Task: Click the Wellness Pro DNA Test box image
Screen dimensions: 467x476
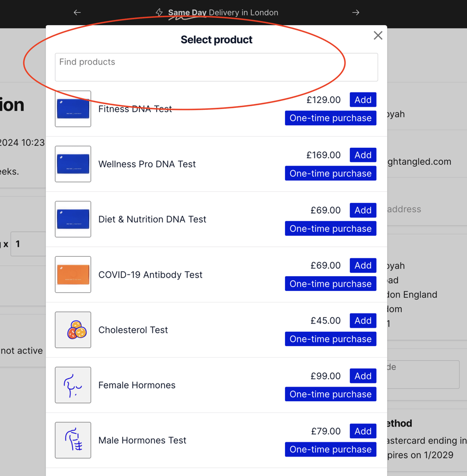Action: pos(73,164)
